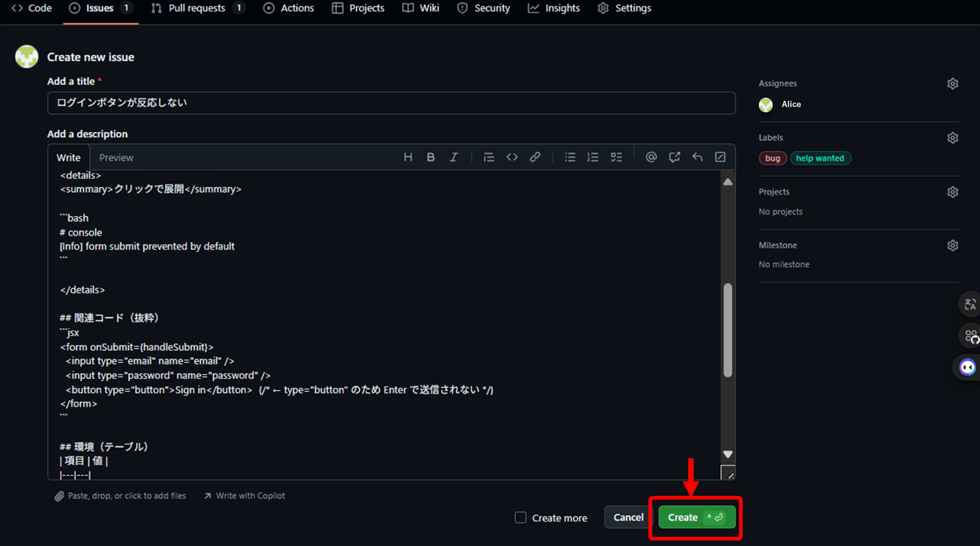Click the '<details>' opening line in description

tap(80, 175)
